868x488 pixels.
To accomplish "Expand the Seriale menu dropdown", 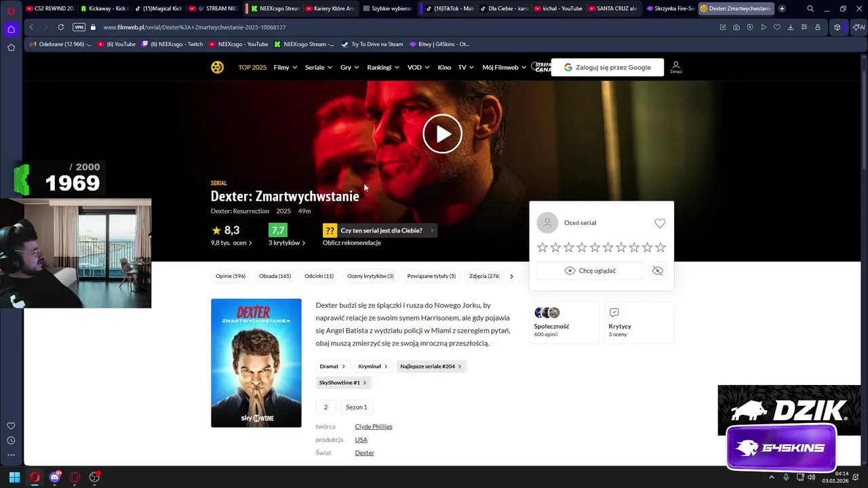I will (x=319, y=67).
